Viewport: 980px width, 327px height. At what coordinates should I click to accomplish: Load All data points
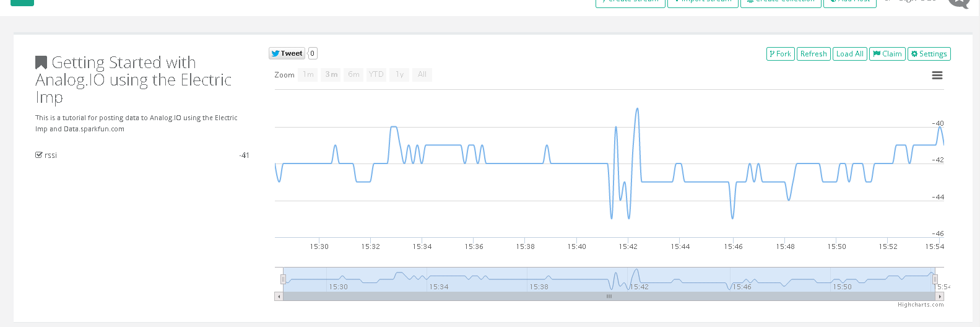tap(849, 54)
